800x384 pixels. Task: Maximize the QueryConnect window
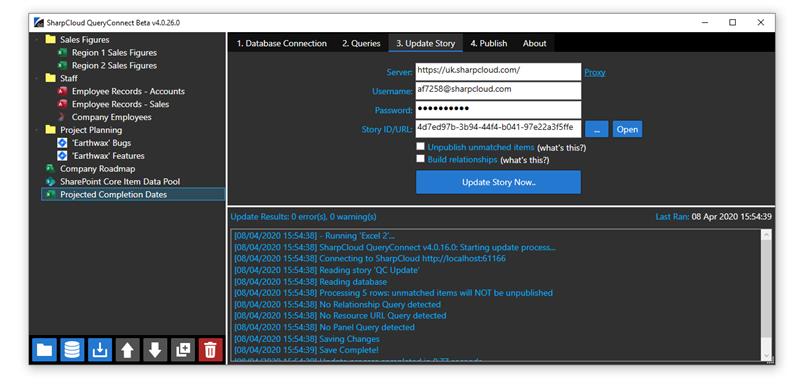(733, 22)
